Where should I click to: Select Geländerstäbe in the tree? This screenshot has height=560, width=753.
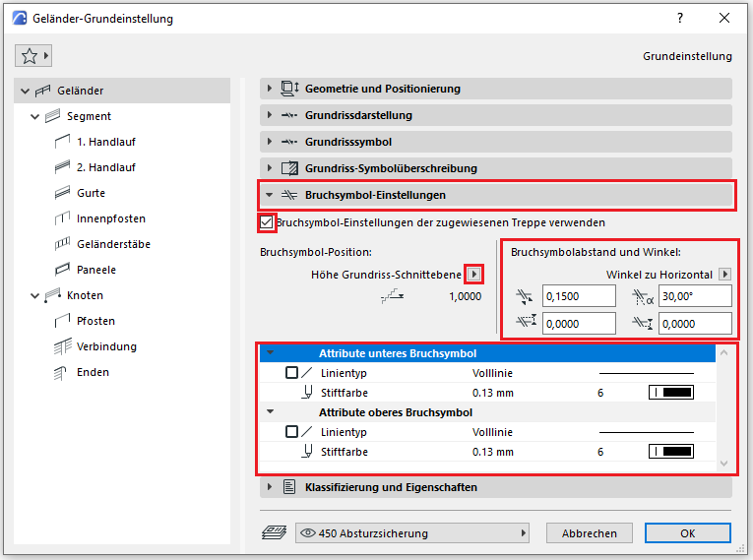coord(113,244)
